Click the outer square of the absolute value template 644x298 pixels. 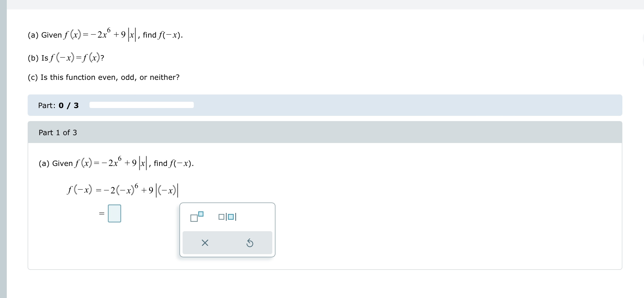[221, 217]
